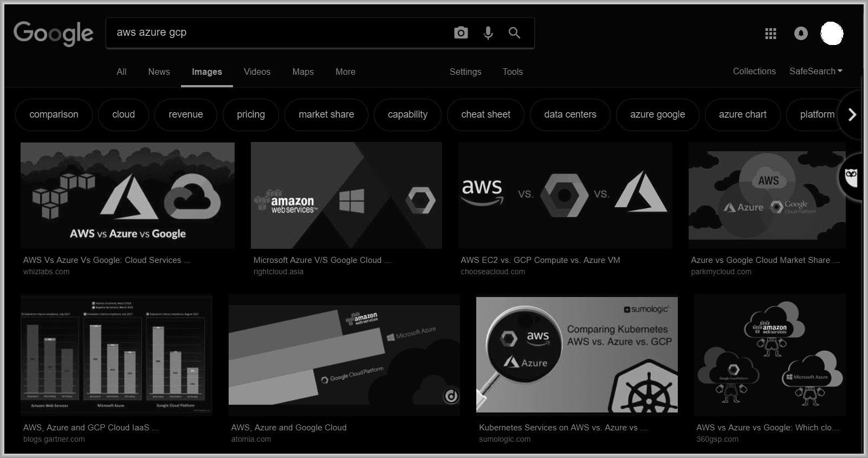This screenshot has width=868, height=458.
Task: Open notifications bell
Action: pos(801,34)
